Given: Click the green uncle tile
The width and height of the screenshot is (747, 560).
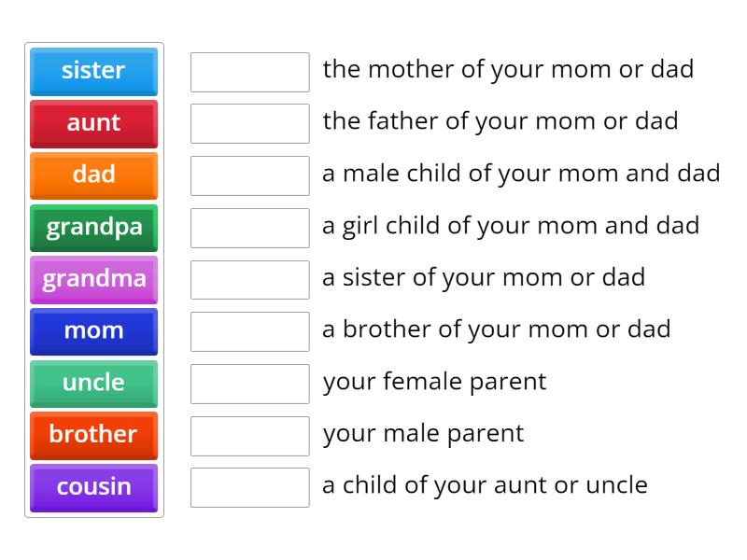Looking at the screenshot, I should [x=93, y=384].
